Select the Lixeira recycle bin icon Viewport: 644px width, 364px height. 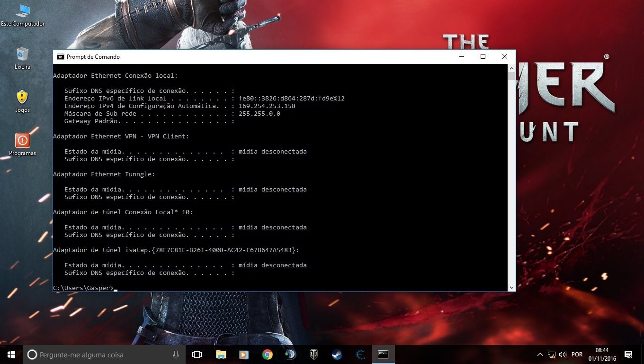click(22, 58)
